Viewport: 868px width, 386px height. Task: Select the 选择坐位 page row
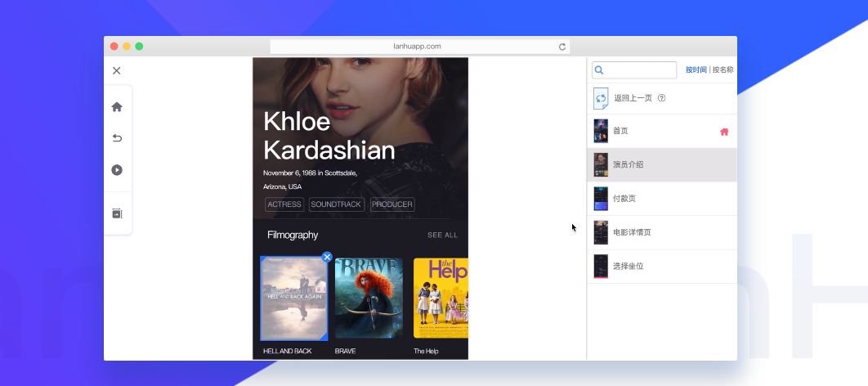coord(661,267)
